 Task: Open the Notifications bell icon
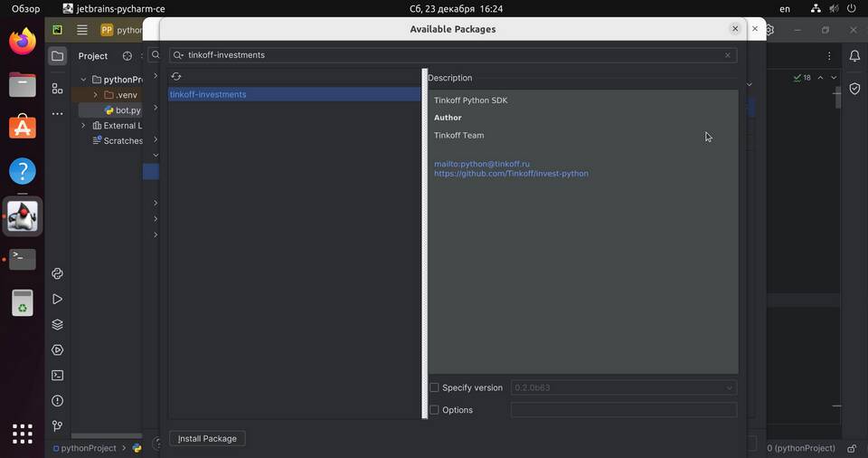[854, 55]
